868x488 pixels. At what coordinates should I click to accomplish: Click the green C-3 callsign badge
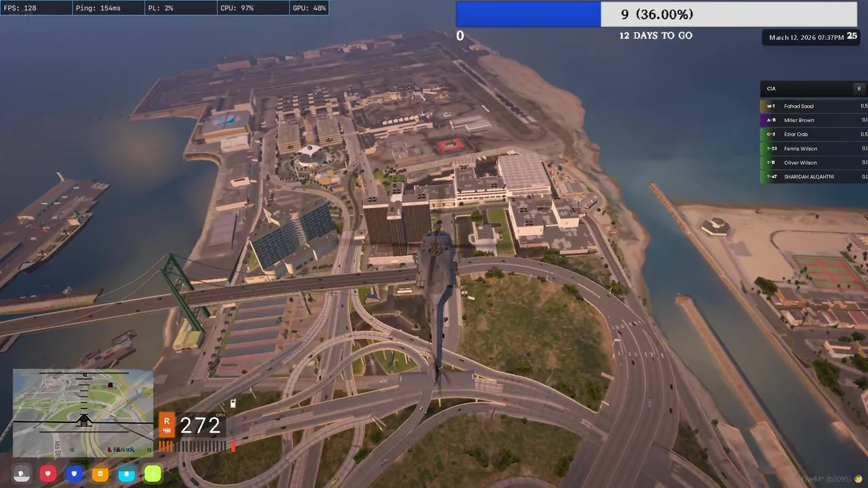point(770,134)
